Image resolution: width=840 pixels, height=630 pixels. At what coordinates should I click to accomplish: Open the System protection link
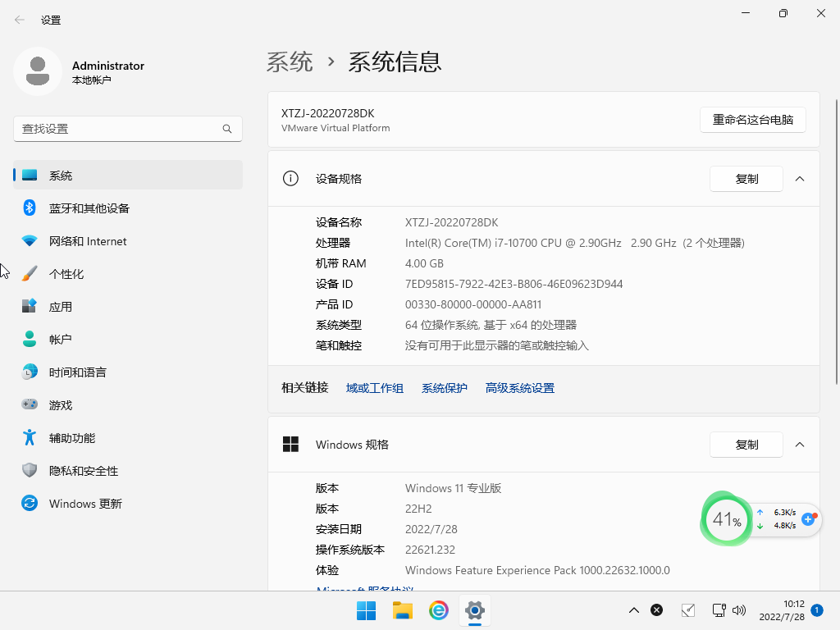coord(444,388)
